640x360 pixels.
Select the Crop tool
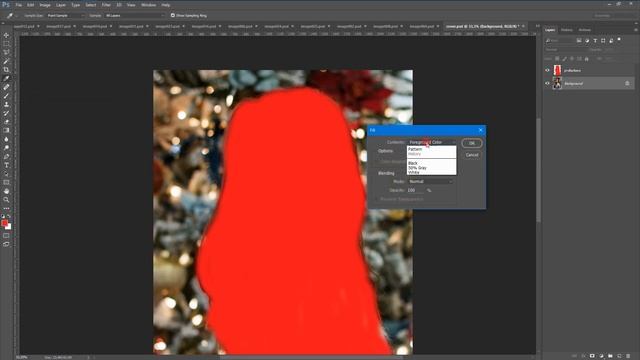click(x=6, y=69)
